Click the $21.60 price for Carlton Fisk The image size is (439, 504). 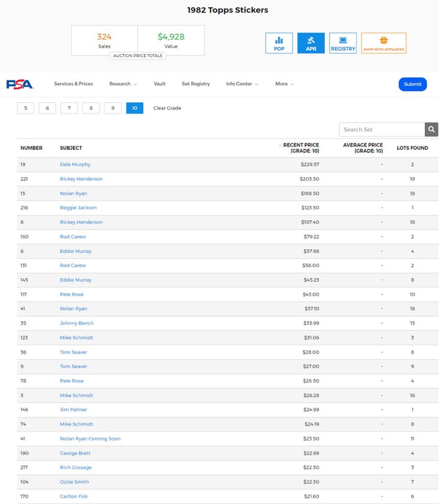click(311, 496)
